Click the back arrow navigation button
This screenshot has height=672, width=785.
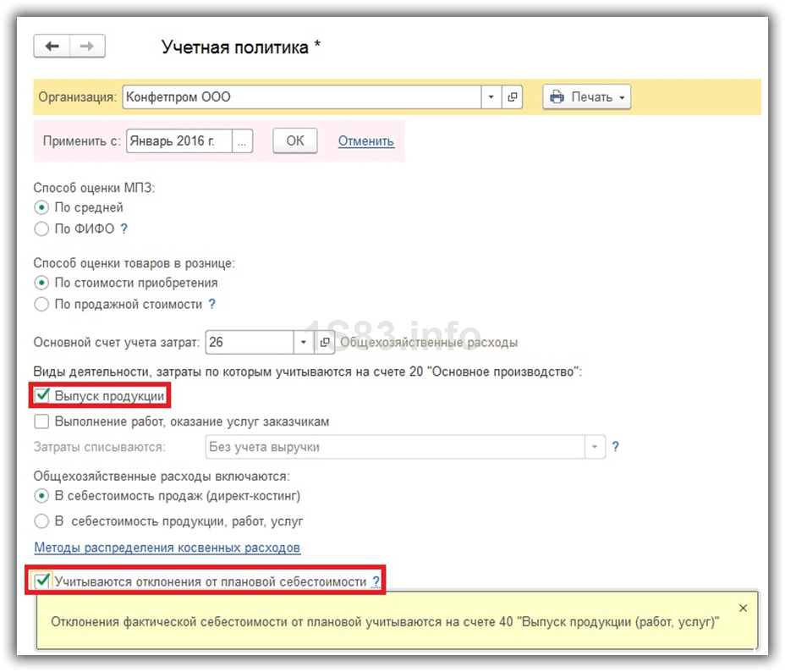(52, 47)
